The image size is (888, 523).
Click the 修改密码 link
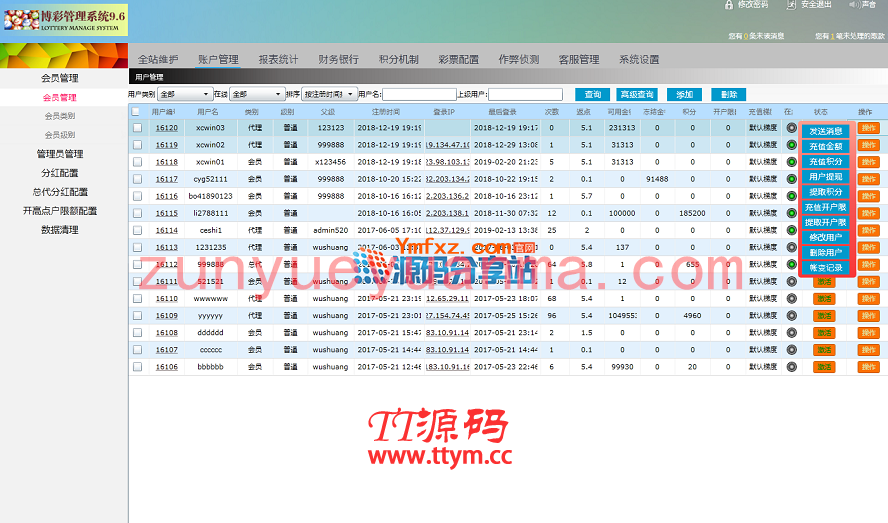coord(753,5)
